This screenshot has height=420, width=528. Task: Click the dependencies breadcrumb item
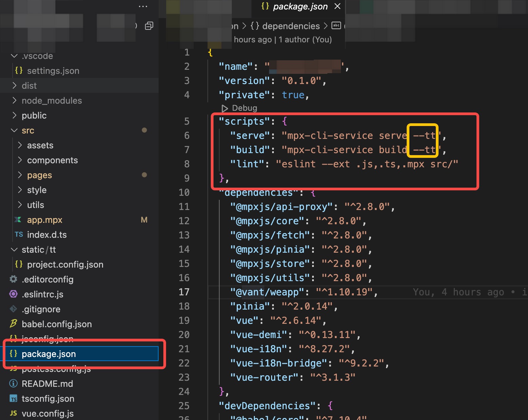(291, 26)
